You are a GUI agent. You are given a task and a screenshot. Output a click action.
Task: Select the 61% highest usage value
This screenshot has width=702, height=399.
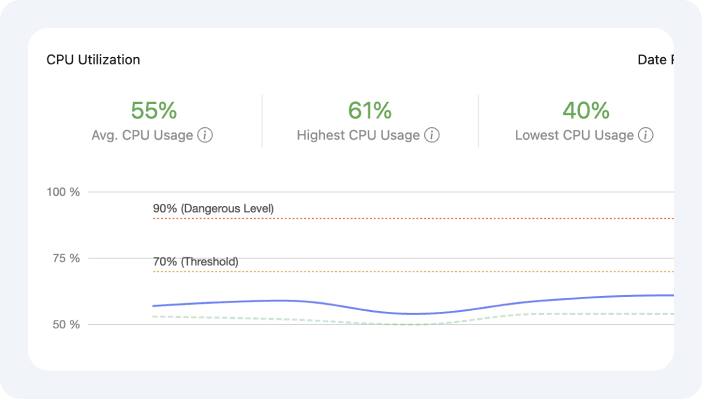coord(370,110)
